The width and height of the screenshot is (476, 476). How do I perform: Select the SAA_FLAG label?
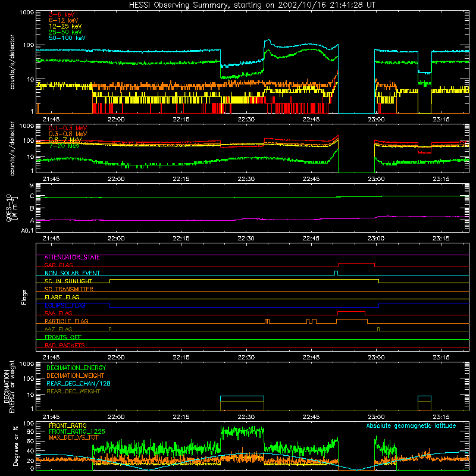tap(58, 313)
